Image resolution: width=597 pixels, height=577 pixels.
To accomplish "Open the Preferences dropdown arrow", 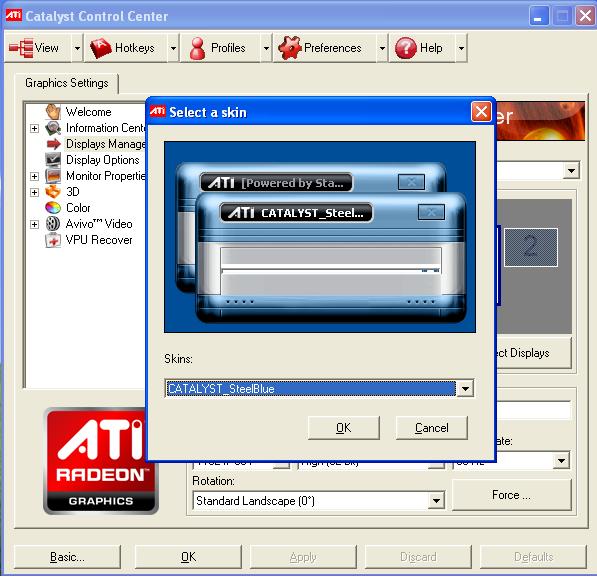I will 382,48.
